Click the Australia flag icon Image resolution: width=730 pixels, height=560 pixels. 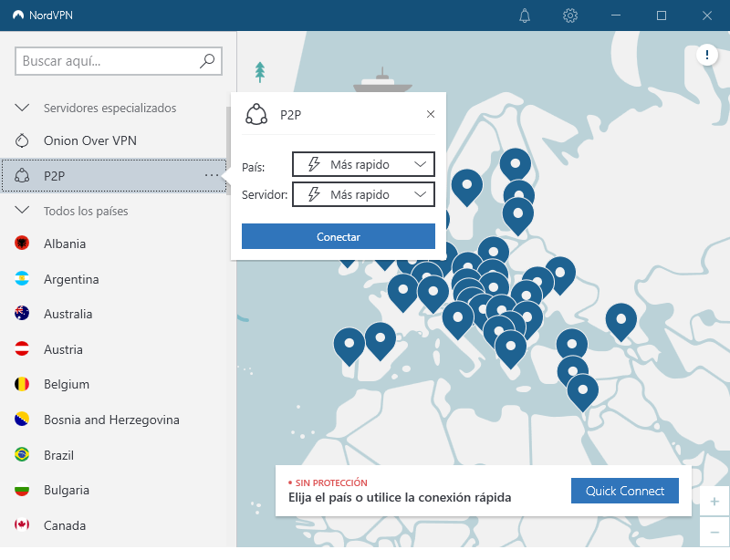tap(22, 313)
